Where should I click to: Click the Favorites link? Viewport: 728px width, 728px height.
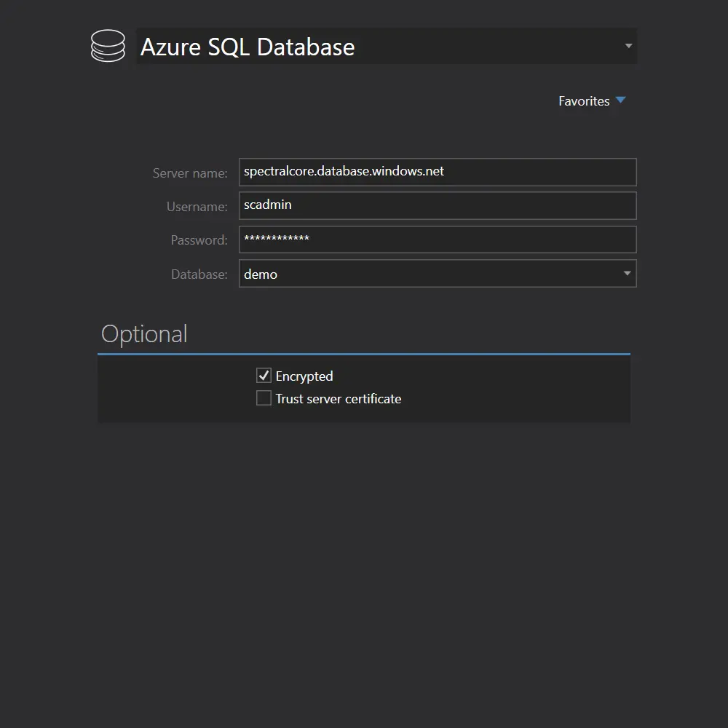click(584, 100)
